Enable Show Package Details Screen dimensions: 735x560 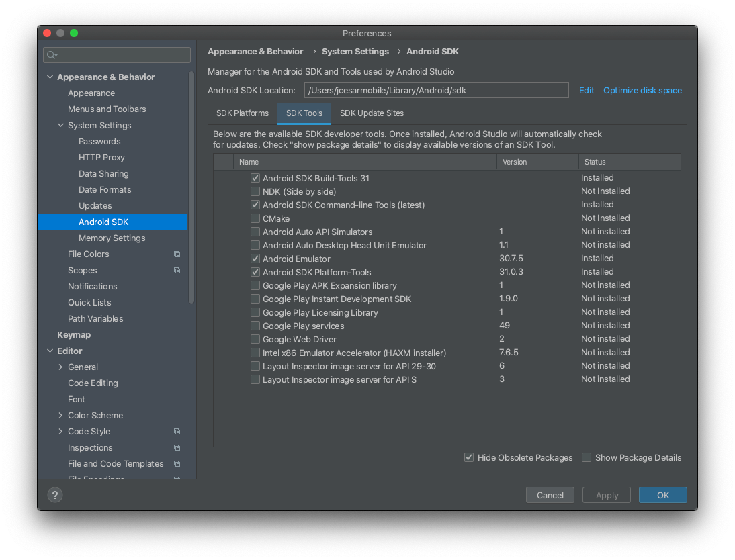[x=586, y=457]
